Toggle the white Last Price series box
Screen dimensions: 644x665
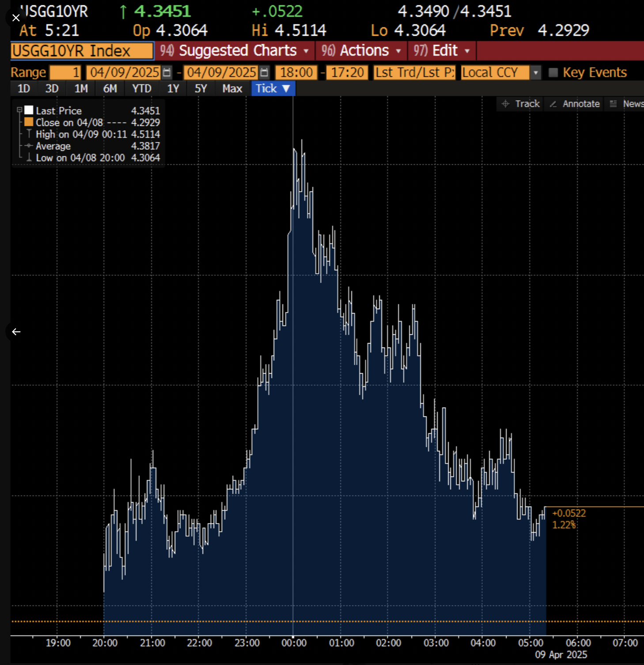(x=29, y=110)
